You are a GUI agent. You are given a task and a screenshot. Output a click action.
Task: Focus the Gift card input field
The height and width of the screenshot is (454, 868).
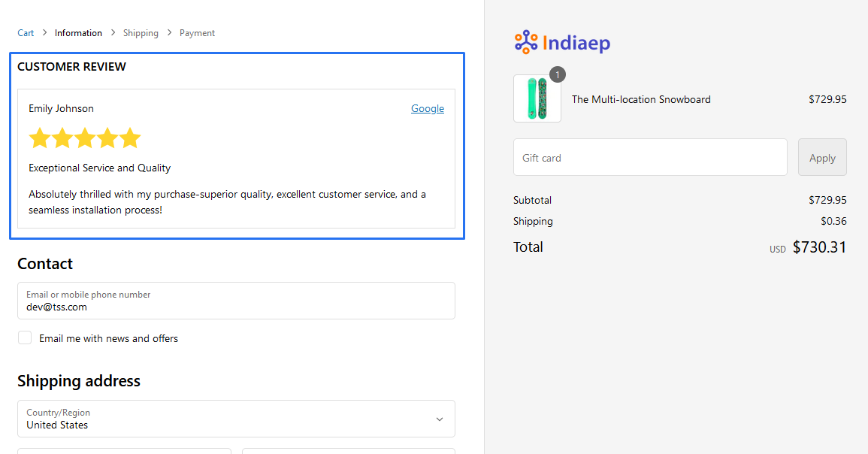pyautogui.click(x=649, y=158)
